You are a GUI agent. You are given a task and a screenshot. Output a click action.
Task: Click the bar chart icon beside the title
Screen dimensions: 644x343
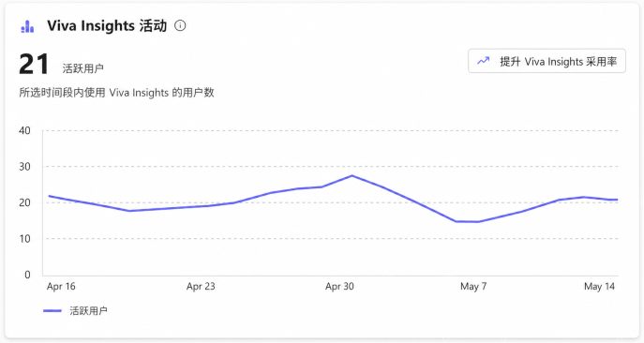tap(27, 26)
